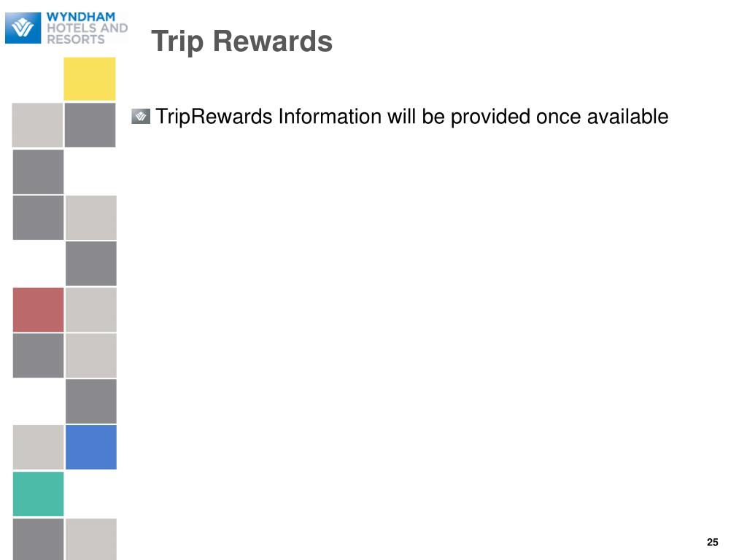Click the teal green decorative square
Image resolution: width=747 pixels, height=560 pixels.
[x=38, y=494]
